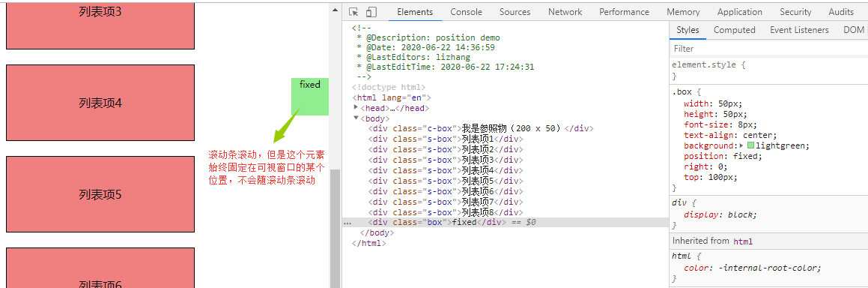868x288 pixels.
Task: Select the Styles sidebar tab
Action: [688, 31]
